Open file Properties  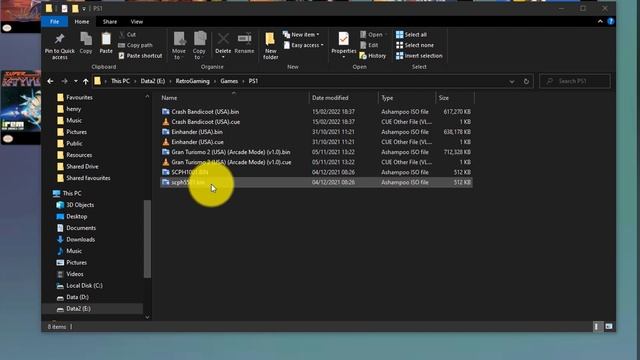[344, 44]
